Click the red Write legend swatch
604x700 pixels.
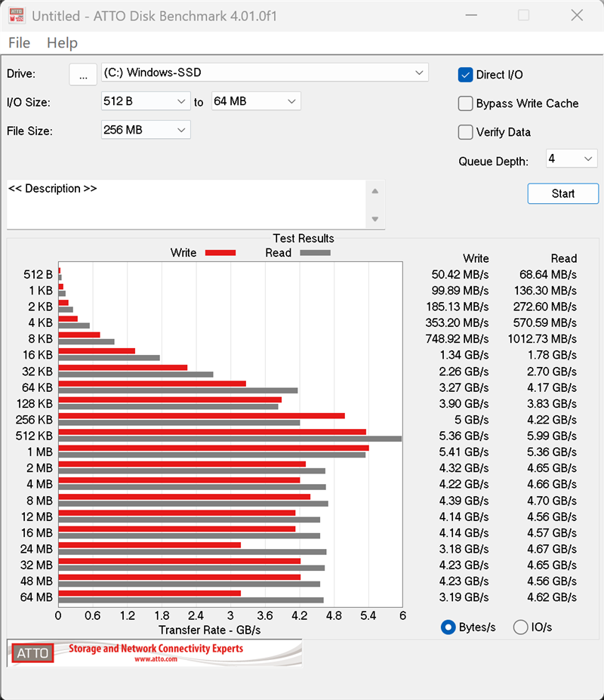220,253
